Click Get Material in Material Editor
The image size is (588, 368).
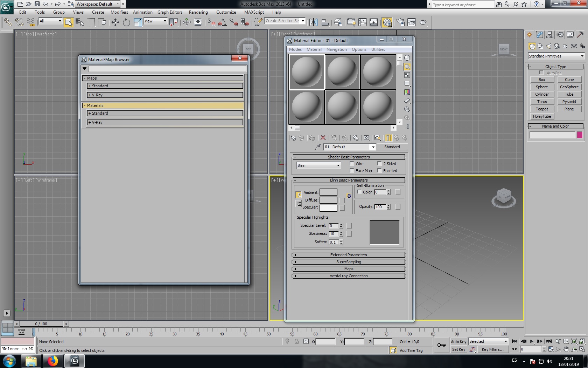pyautogui.click(x=293, y=138)
